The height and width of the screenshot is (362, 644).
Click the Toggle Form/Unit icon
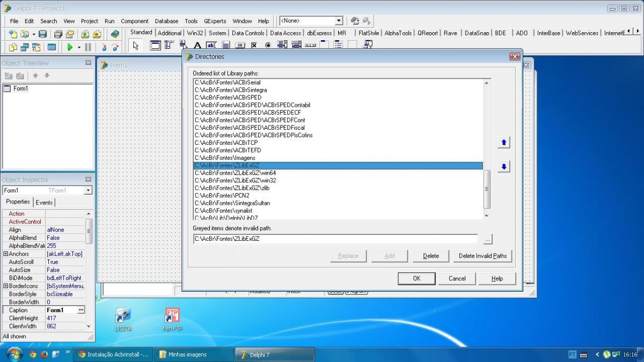(x=38, y=47)
